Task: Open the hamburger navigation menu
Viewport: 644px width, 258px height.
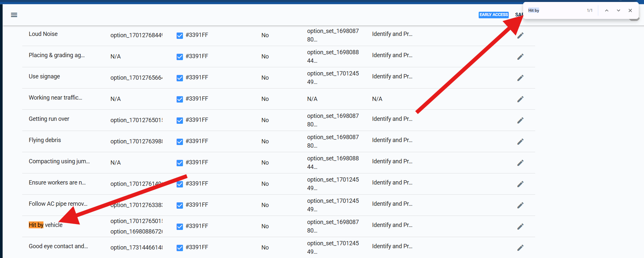Action: (x=14, y=15)
